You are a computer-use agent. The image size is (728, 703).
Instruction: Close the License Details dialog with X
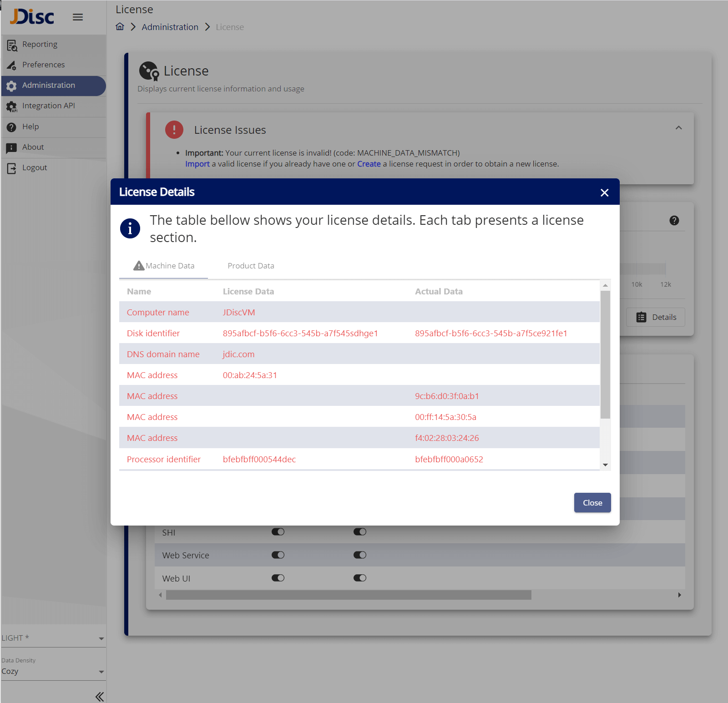[604, 192]
